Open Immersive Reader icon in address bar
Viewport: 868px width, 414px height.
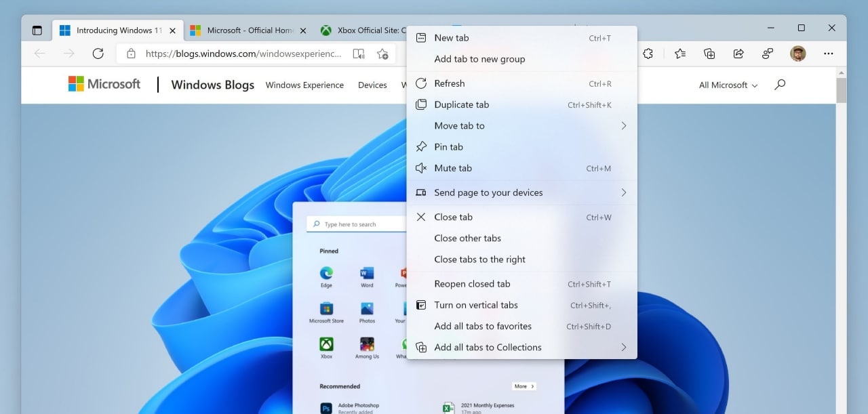pyautogui.click(x=359, y=54)
